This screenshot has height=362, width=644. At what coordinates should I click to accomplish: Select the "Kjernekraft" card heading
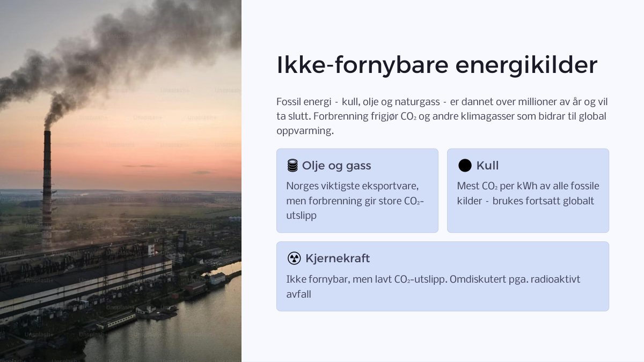[338, 258]
